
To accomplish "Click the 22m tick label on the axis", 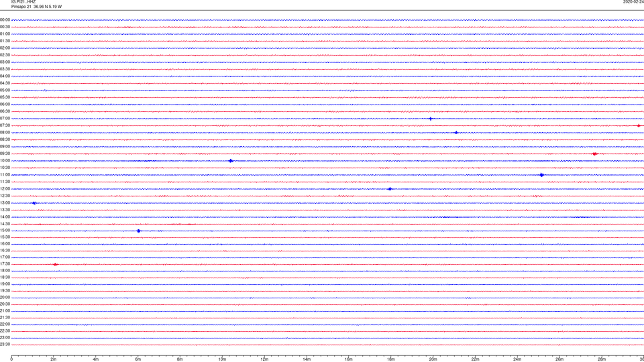I will [475, 359].
